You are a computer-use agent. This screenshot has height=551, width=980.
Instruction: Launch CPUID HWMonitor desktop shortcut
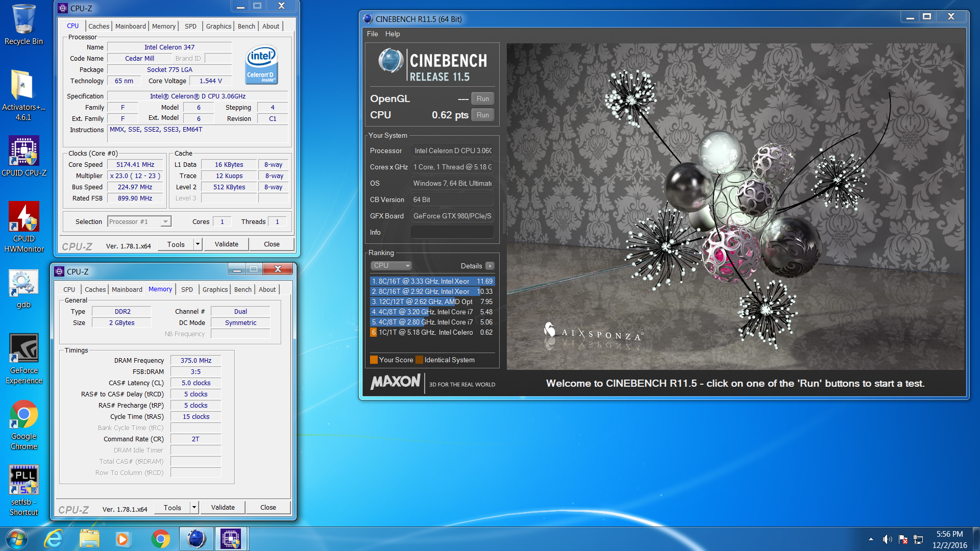[23, 227]
